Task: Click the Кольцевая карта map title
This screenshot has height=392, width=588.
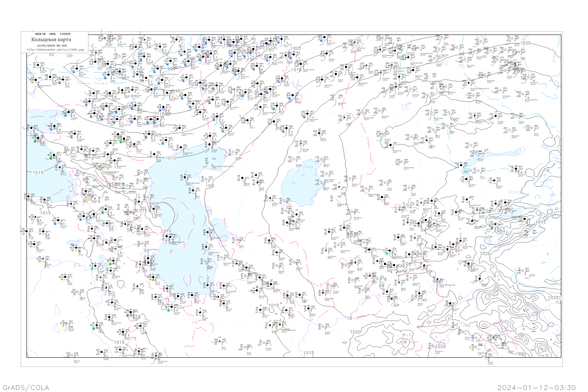Action: pyautogui.click(x=51, y=40)
